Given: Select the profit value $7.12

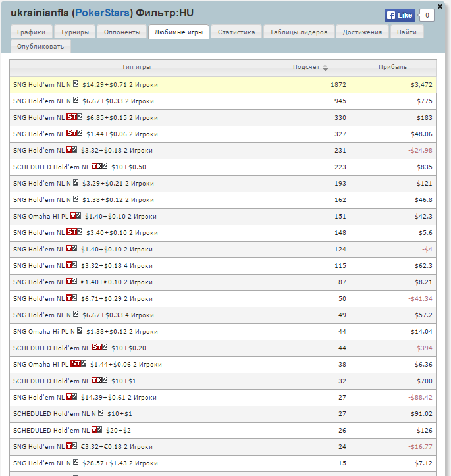Looking at the screenshot, I should pyautogui.click(x=424, y=463).
